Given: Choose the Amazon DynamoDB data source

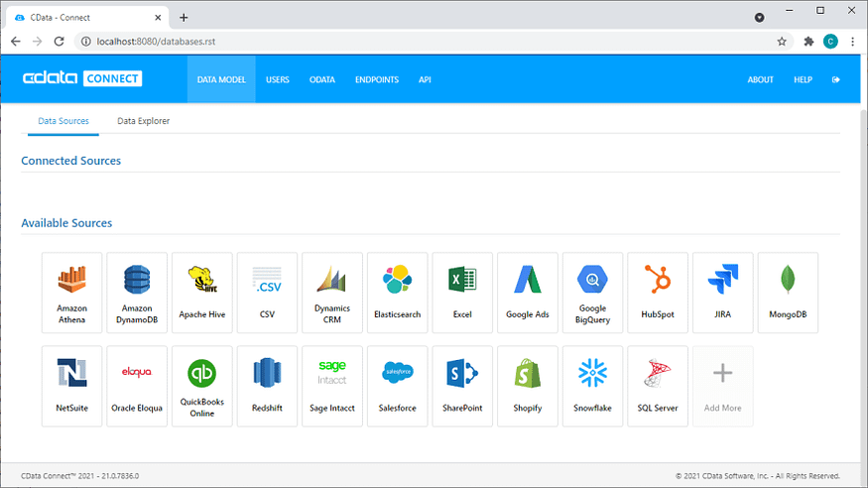Looking at the screenshot, I should [x=137, y=293].
